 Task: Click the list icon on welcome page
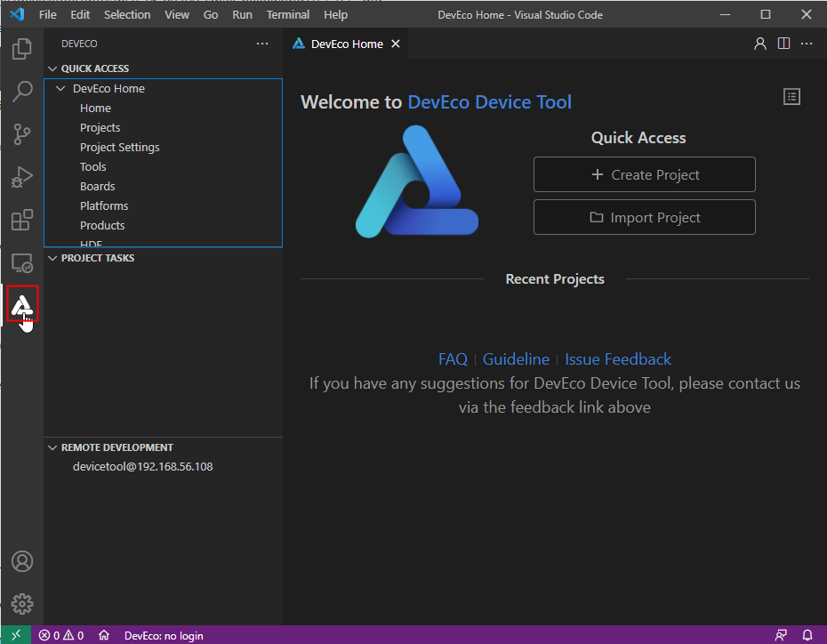point(791,97)
